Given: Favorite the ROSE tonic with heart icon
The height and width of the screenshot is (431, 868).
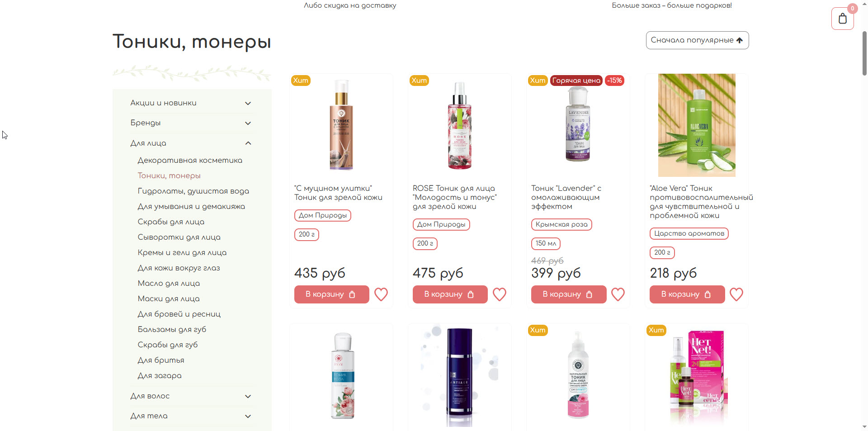Looking at the screenshot, I should [x=500, y=294].
